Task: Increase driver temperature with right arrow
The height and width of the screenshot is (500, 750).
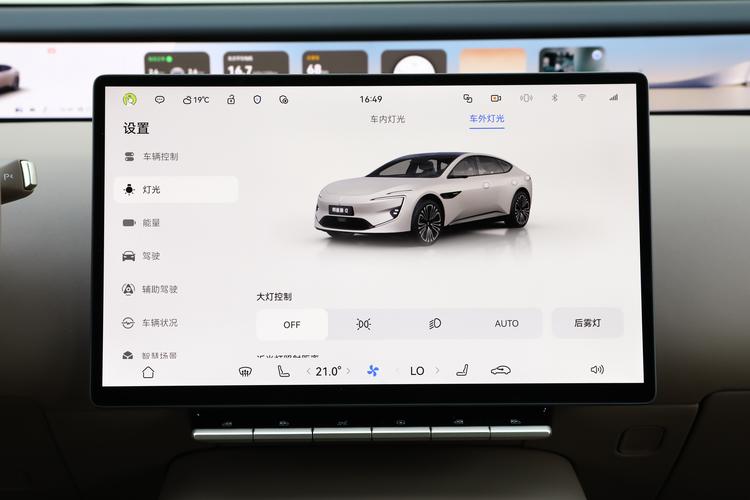Action: [x=350, y=372]
